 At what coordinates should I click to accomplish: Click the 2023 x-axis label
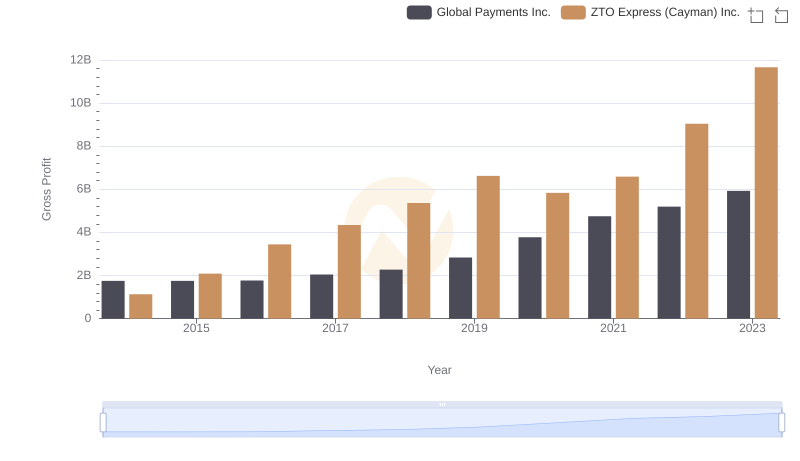[752, 328]
